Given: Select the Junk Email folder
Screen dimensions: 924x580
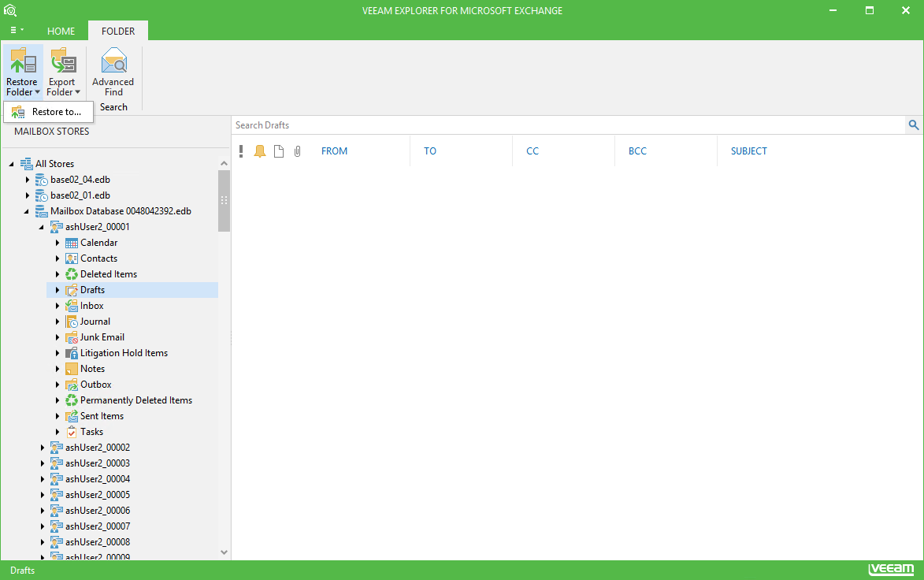Looking at the screenshot, I should pyautogui.click(x=102, y=337).
